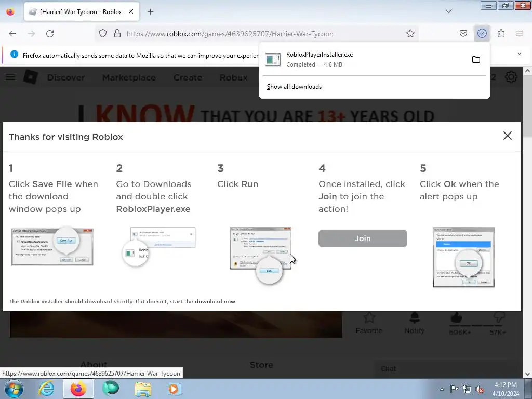Image resolution: width=532 pixels, height=399 pixels.
Task: Click the RobloxPlayer downloads step thumbnail
Action: click(x=159, y=247)
